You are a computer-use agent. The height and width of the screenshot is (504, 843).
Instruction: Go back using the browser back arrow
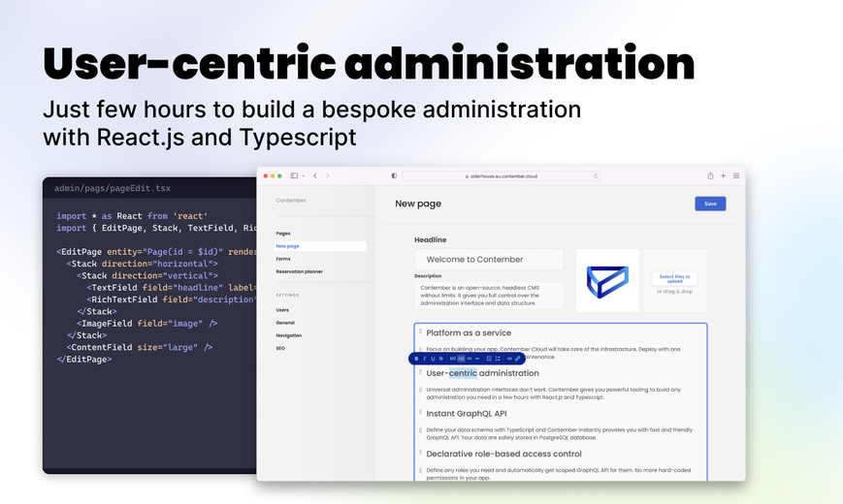click(x=315, y=175)
